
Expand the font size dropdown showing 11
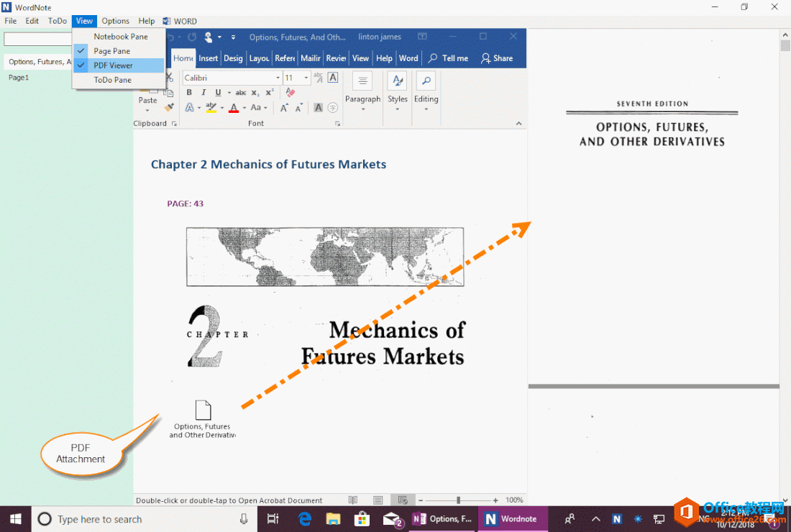pyautogui.click(x=306, y=78)
